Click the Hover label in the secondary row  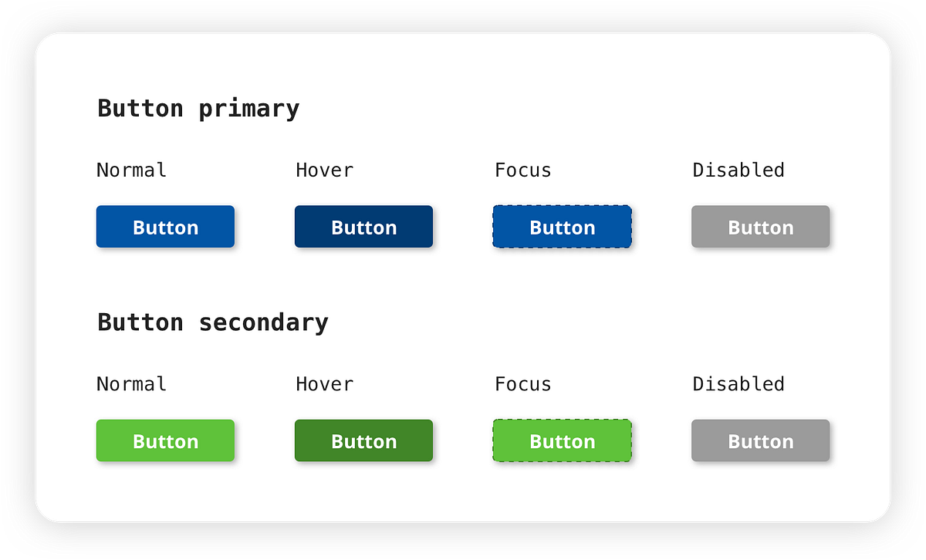click(324, 383)
